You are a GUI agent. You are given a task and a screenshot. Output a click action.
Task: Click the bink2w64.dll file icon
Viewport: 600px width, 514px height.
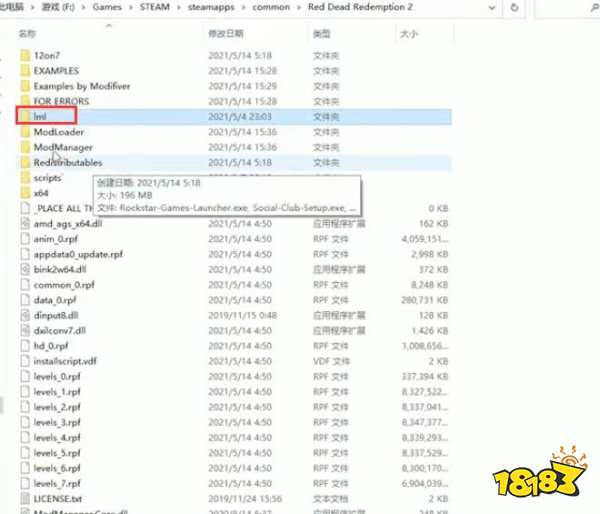(25, 269)
